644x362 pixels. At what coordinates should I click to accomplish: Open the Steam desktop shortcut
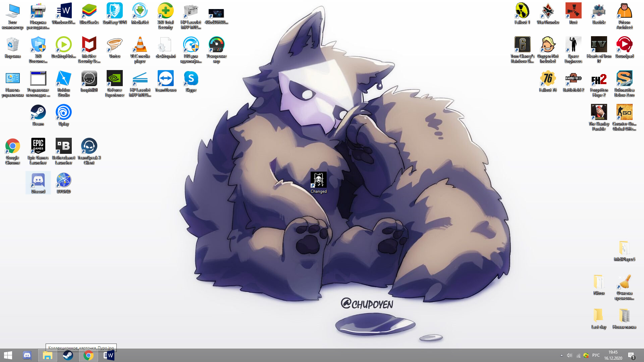click(38, 115)
